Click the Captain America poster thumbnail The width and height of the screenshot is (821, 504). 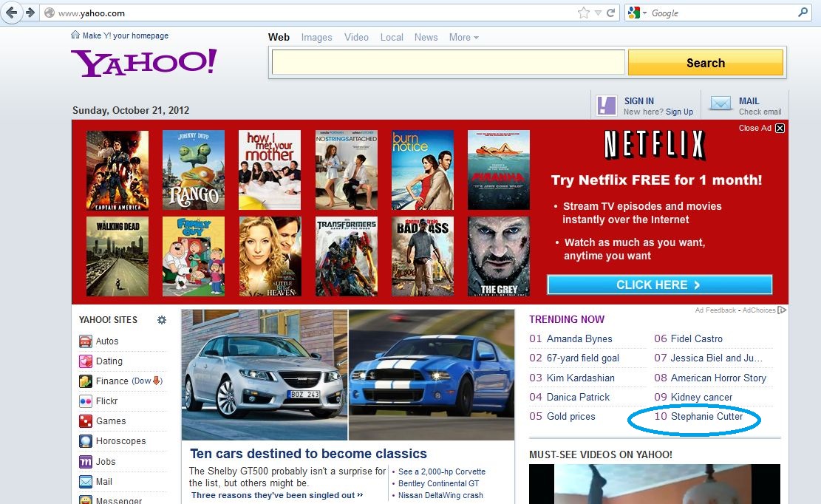(x=117, y=170)
